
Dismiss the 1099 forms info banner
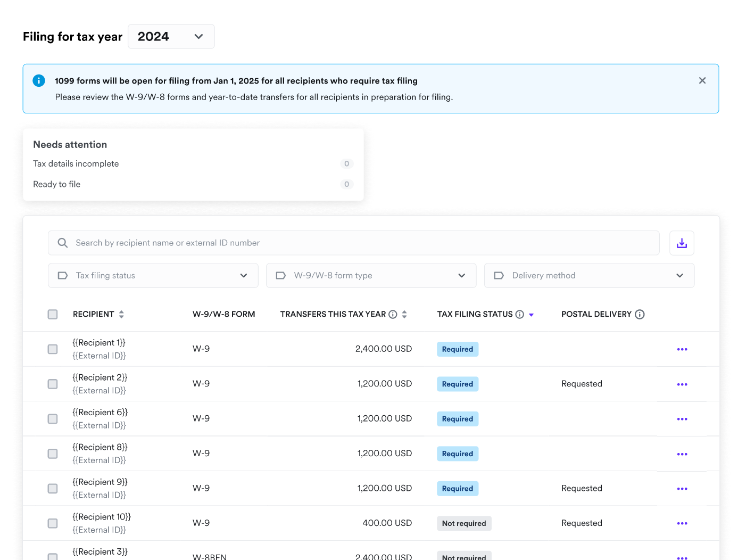[x=702, y=80]
